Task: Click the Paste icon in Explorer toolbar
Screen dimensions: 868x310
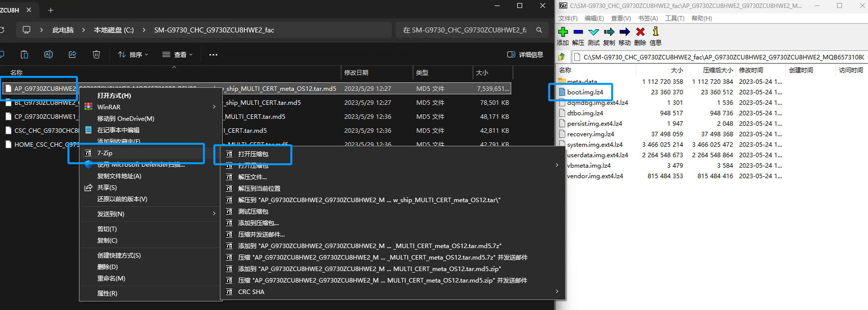Action: point(24,54)
